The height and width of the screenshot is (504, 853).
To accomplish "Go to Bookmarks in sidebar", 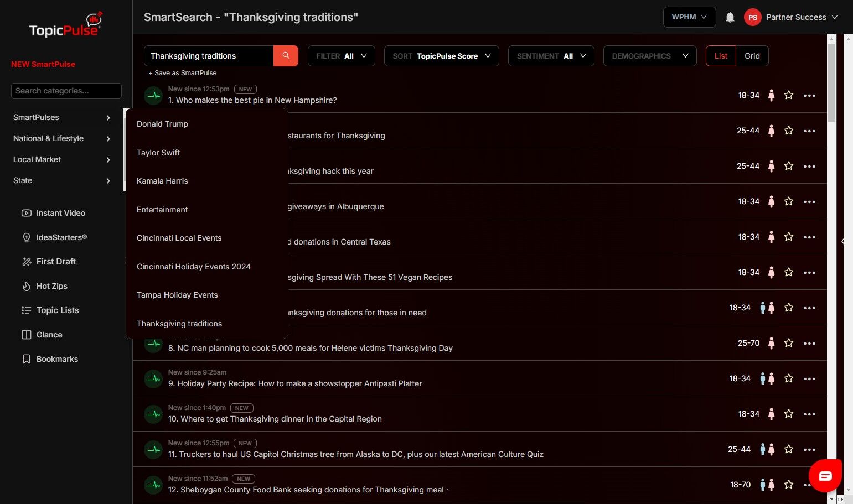I will pyautogui.click(x=57, y=359).
